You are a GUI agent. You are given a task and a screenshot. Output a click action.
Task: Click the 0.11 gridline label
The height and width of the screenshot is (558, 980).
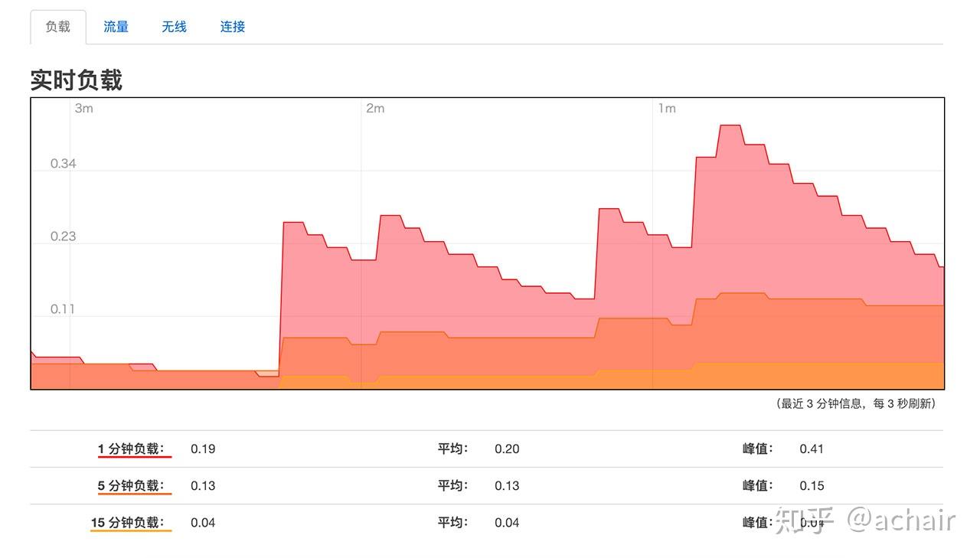tap(64, 308)
